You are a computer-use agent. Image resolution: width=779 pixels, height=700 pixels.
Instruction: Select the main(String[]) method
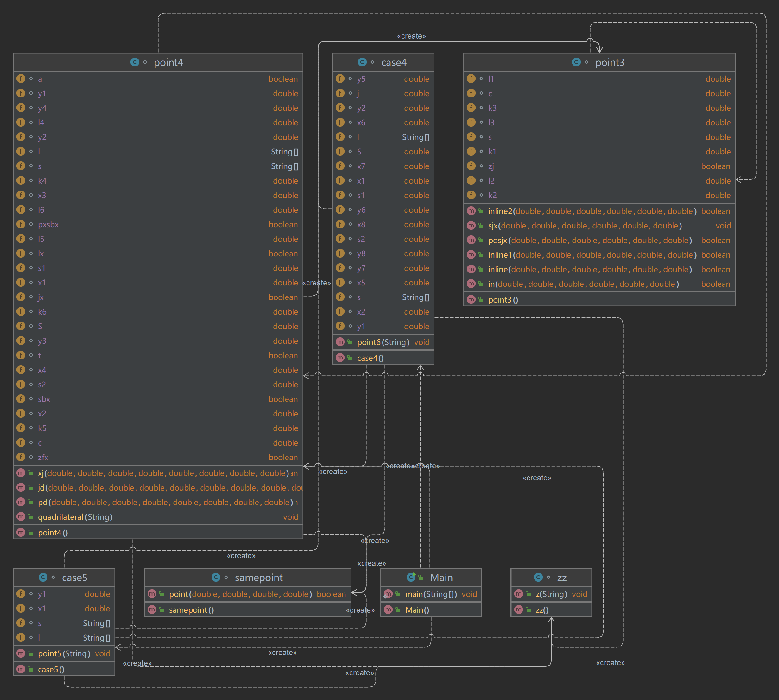431,594
